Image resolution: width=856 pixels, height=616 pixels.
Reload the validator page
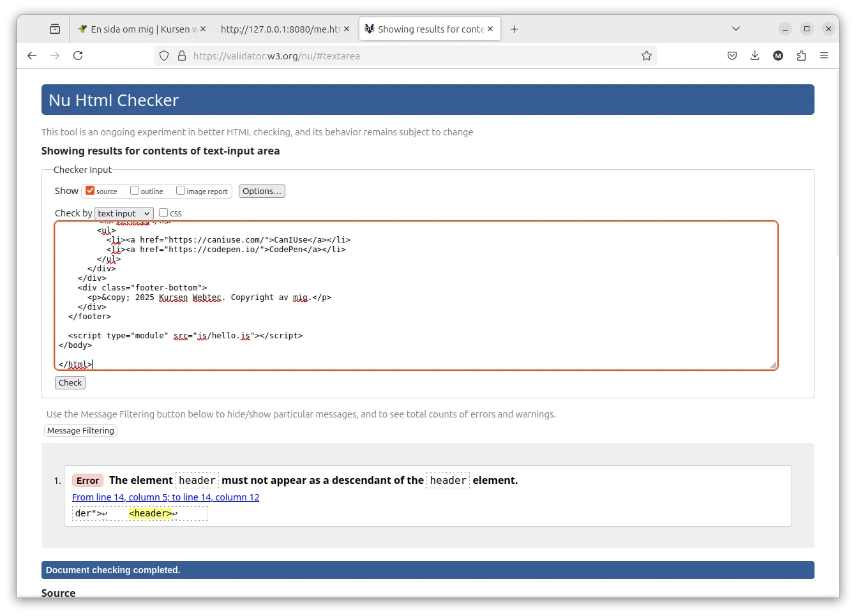pyautogui.click(x=78, y=56)
